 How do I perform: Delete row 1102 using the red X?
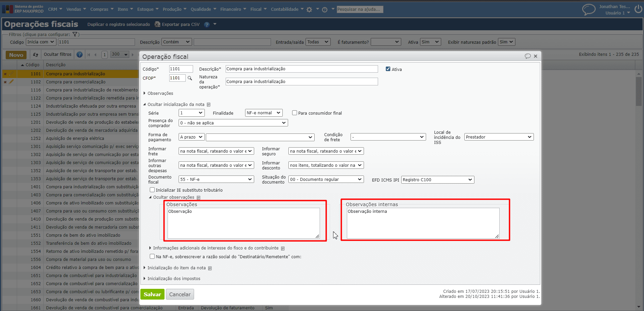5,82
